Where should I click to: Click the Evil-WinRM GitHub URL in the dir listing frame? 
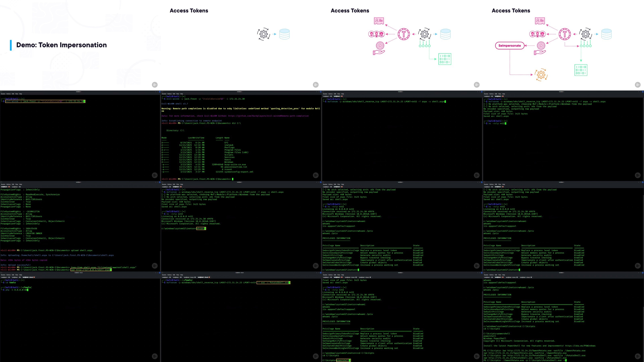pyautogui.click(x=268, y=116)
